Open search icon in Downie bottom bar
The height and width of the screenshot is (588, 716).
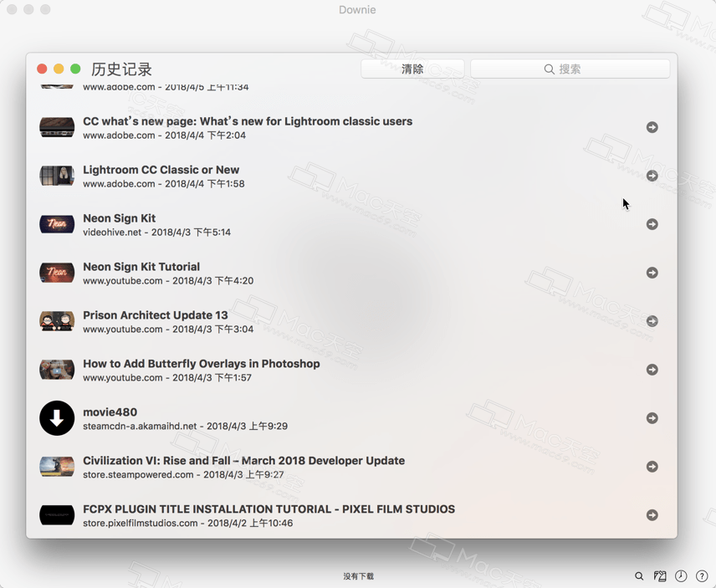click(x=639, y=576)
